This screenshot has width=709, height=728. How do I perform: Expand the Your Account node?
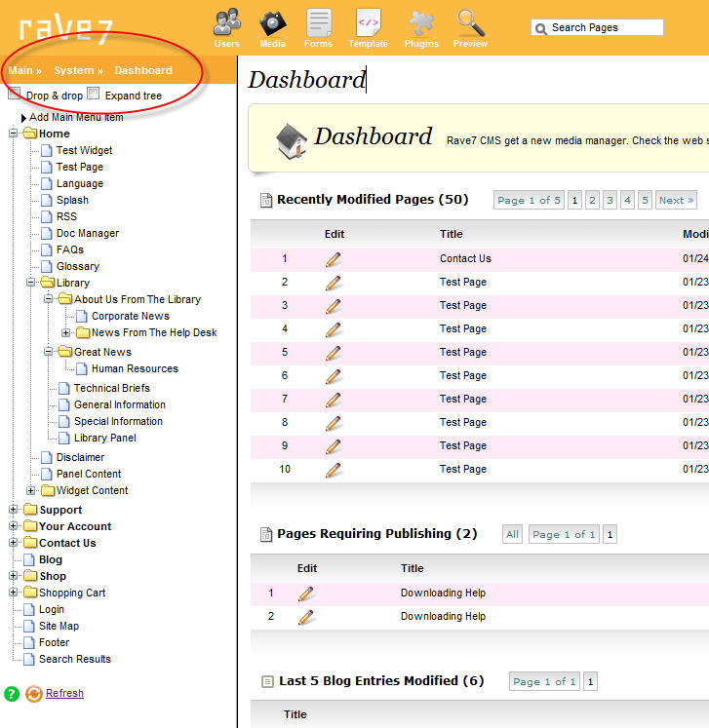pyautogui.click(x=13, y=526)
